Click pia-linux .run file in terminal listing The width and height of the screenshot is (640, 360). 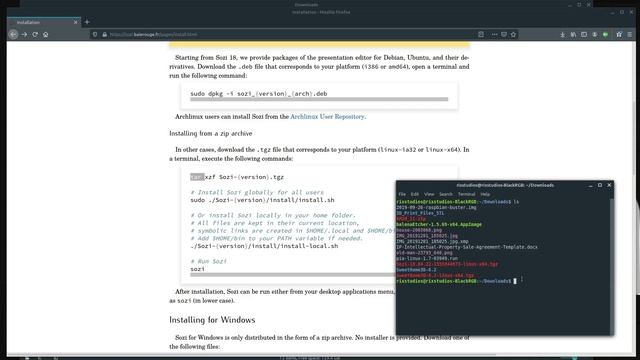click(x=427, y=259)
